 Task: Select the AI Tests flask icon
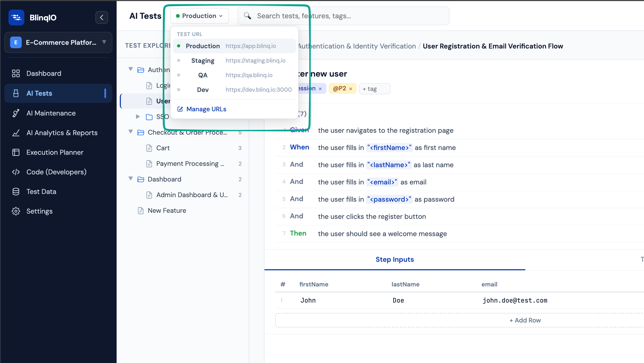(16, 93)
